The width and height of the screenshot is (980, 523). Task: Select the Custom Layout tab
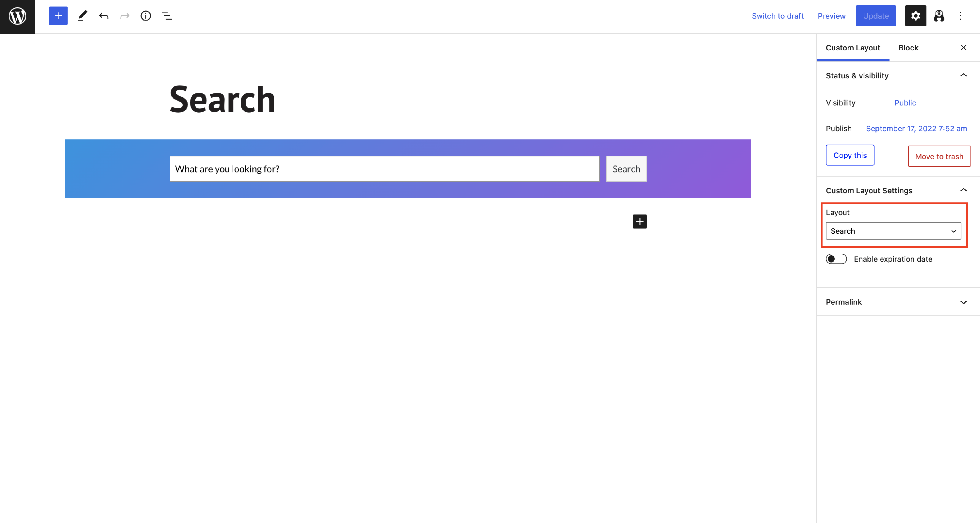[x=853, y=48]
